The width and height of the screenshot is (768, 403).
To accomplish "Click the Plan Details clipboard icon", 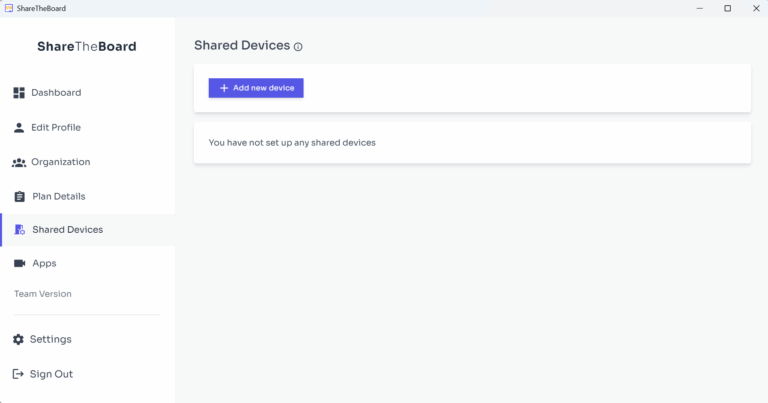I will 19,196.
